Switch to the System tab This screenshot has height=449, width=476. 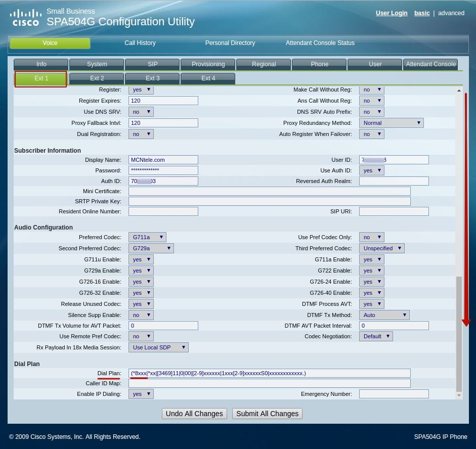coord(97,64)
